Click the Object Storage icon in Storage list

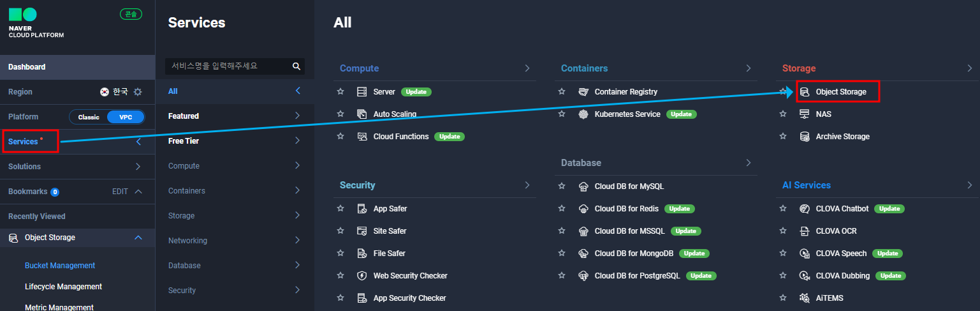click(804, 92)
